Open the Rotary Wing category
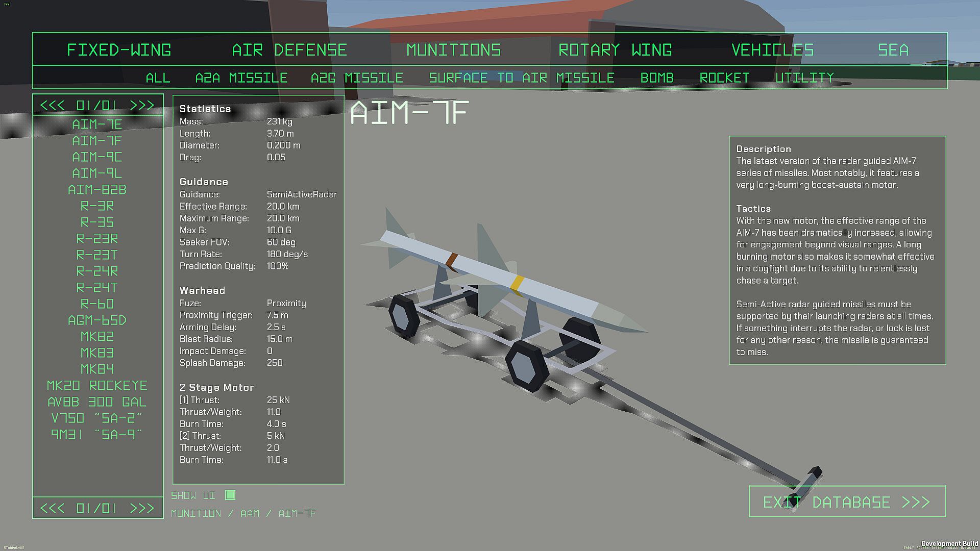 pyautogui.click(x=615, y=50)
